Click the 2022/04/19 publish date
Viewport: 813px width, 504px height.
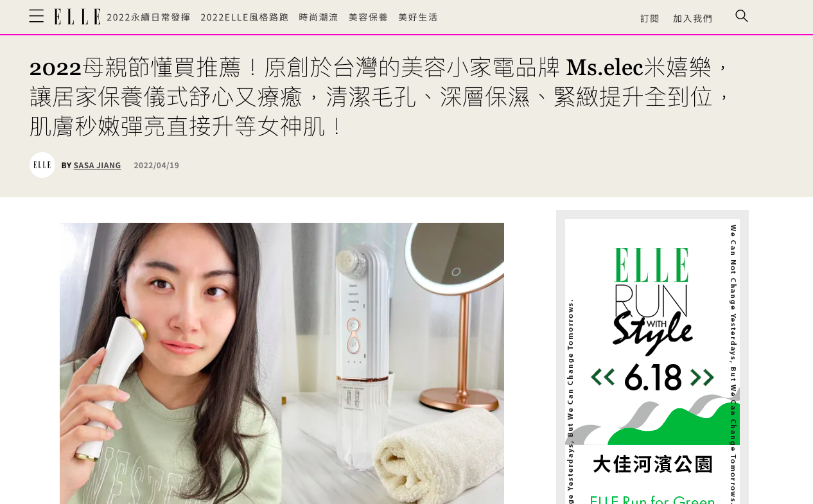(x=157, y=165)
